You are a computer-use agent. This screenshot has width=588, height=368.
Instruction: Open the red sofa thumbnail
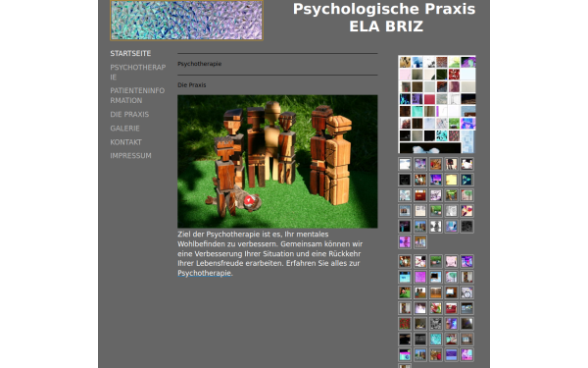pos(451,308)
